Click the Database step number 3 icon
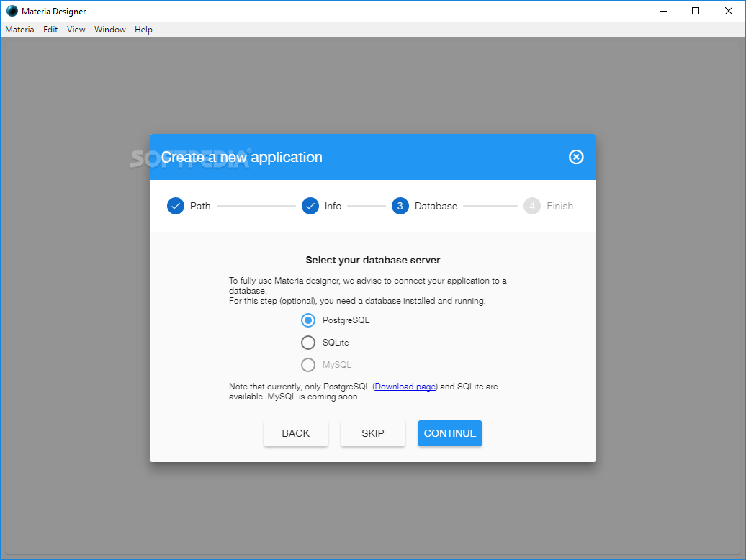 pos(400,206)
